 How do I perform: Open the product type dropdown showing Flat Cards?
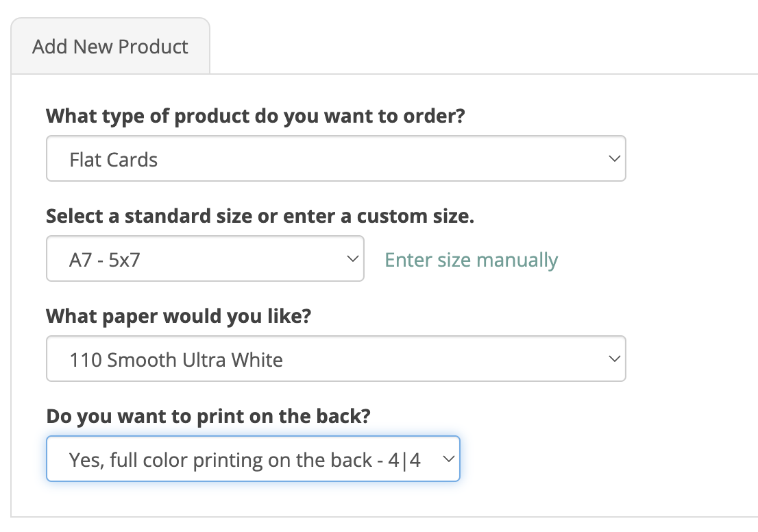(335, 158)
